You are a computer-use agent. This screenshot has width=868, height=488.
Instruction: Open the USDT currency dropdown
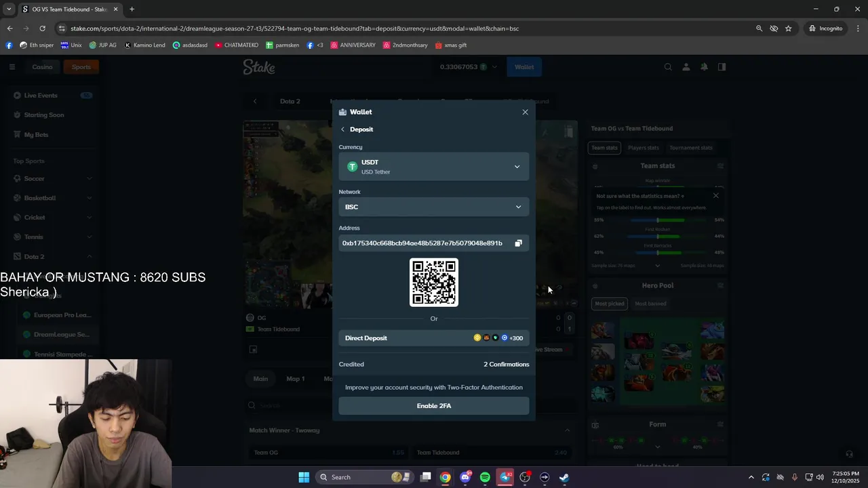click(434, 167)
